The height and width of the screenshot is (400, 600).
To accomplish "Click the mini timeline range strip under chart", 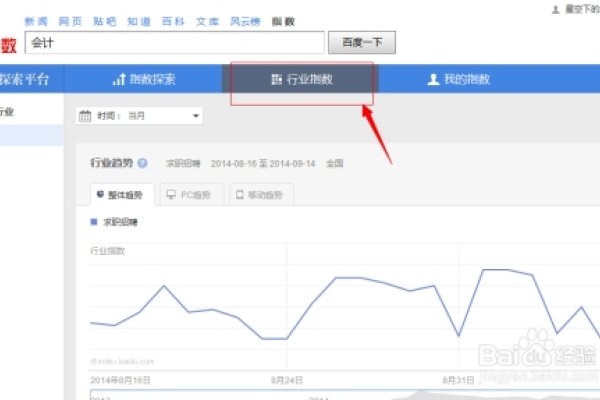I will click(345, 395).
